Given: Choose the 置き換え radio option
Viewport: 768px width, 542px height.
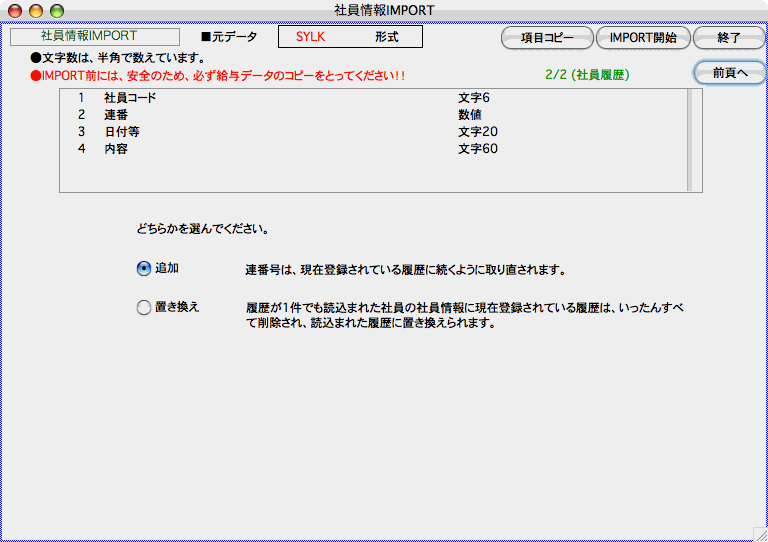Looking at the screenshot, I should (x=144, y=308).
